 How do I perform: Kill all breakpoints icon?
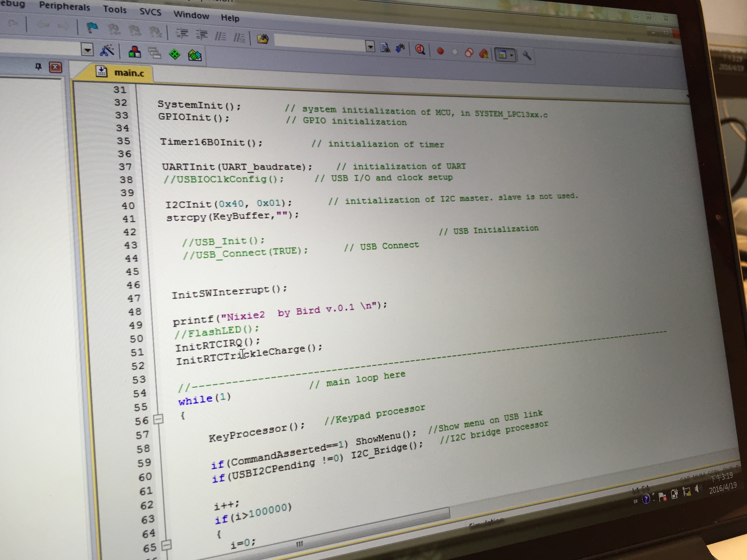[484, 54]
